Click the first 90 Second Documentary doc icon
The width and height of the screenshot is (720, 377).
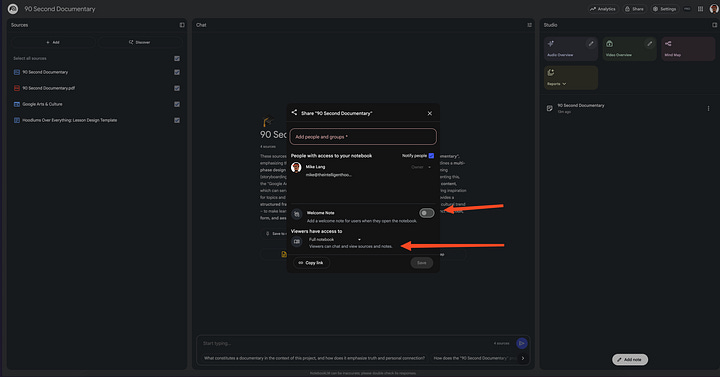tap(17, 72)
